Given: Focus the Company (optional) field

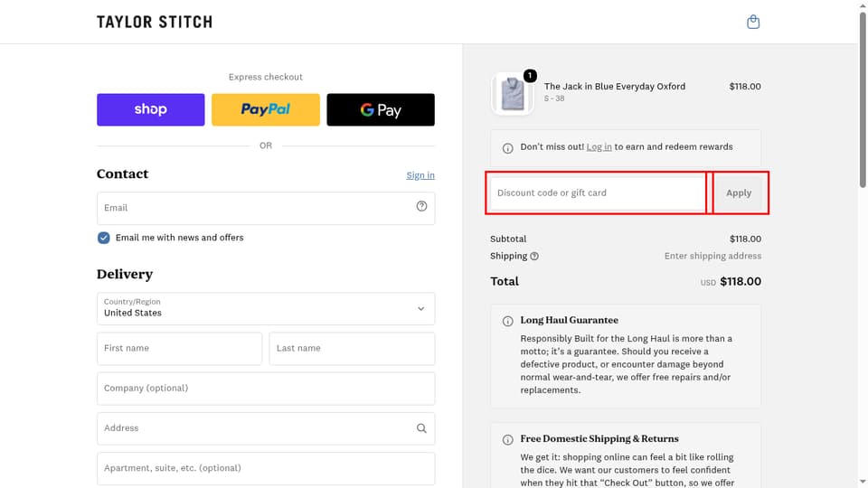Looking at the screenshot, I should 266,389.
